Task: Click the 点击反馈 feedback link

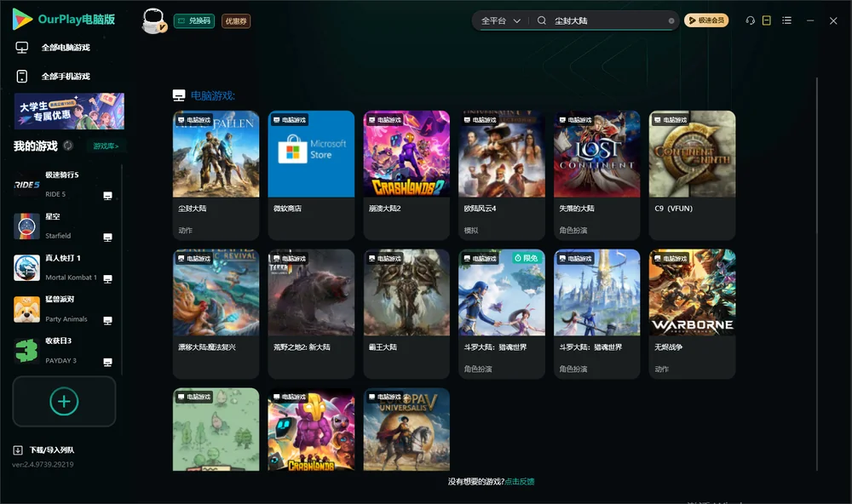Action: [x=520, y=481]
